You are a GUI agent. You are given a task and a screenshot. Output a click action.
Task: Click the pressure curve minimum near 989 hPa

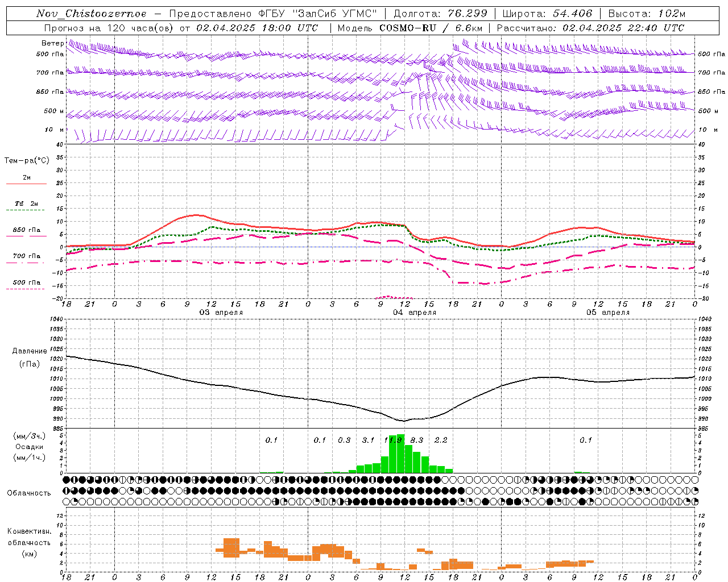tap(404, 421)
